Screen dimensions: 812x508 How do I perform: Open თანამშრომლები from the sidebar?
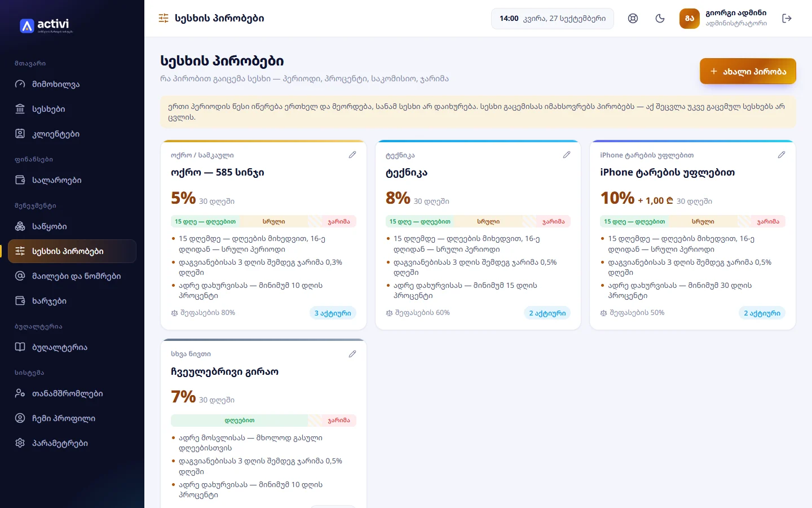coord(72,393)
